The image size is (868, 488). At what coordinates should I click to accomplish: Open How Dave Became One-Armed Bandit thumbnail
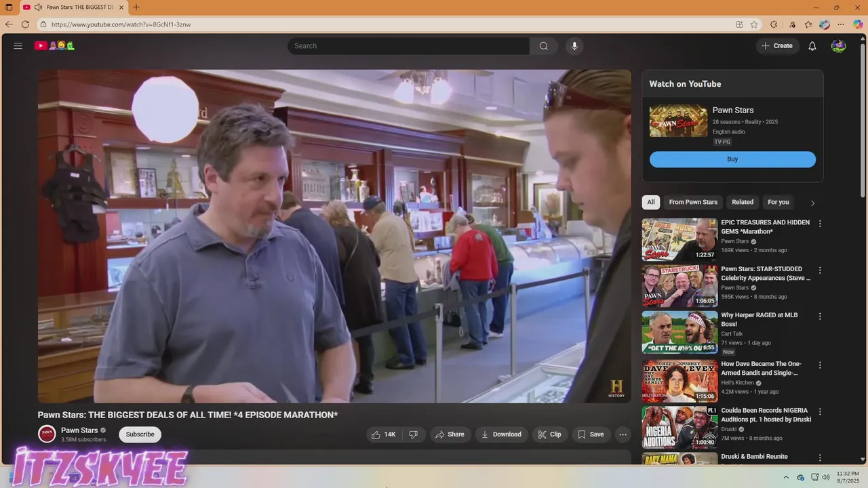(679, 381)
